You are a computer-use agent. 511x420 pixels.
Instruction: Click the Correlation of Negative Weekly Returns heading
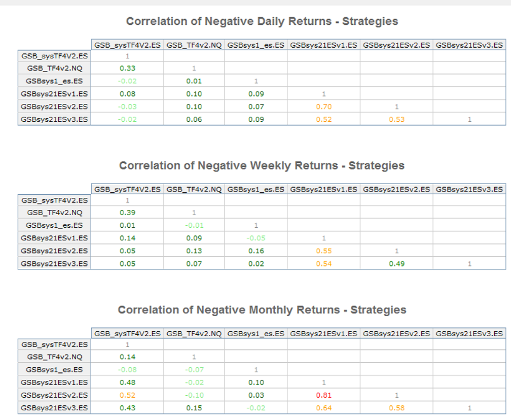pyautogui.click(x=262, y=166)
